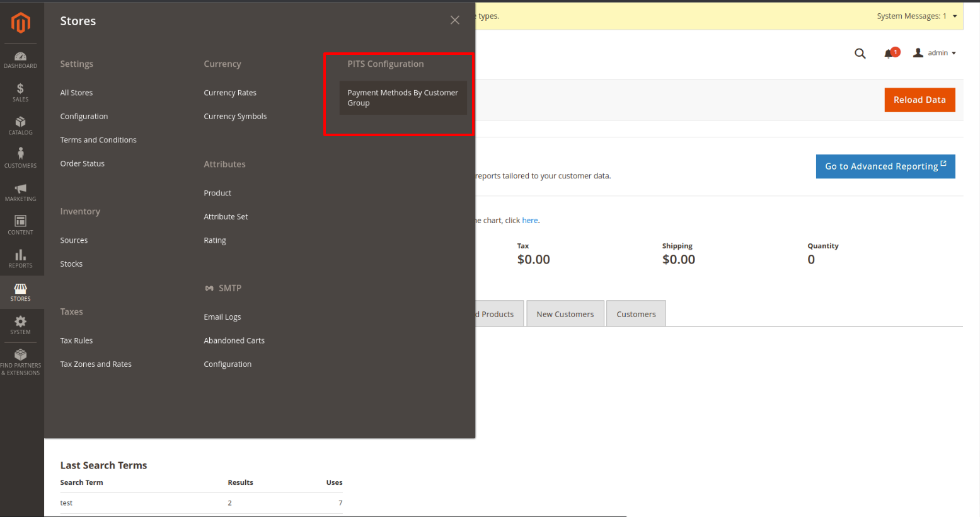Open the Sales dollar-sign menu

coord(21,93)
